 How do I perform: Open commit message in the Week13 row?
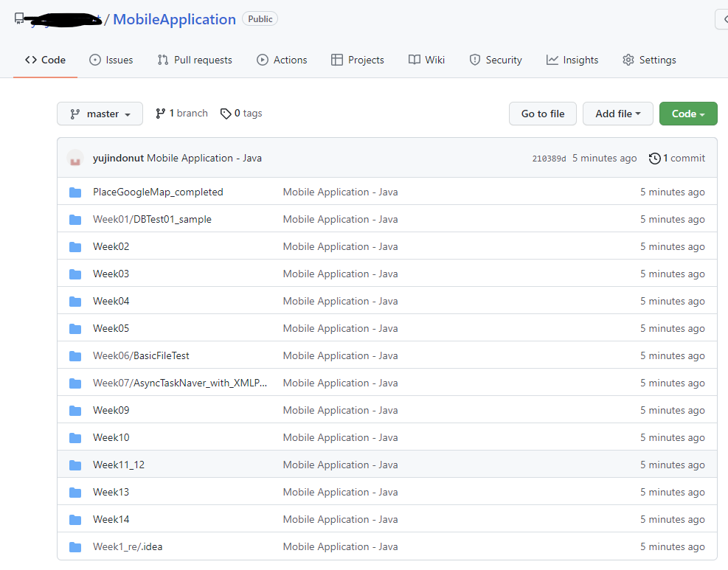coord(340,493)
